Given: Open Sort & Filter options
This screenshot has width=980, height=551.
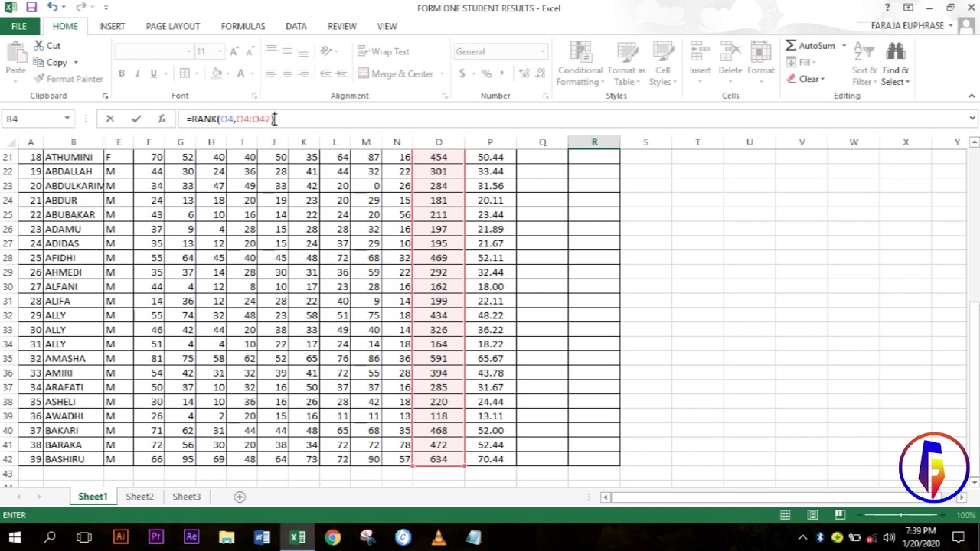Looking at the screenshot, I should point(864,64).
